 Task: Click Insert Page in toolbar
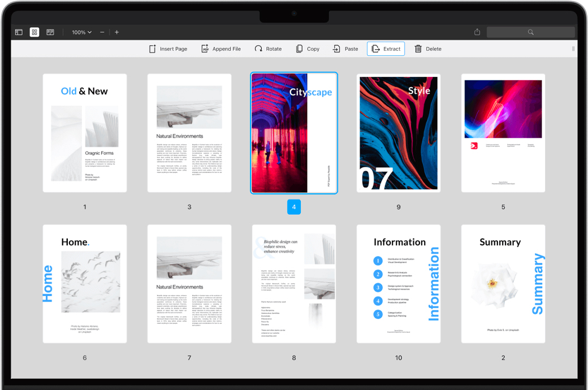(x=168, y=49)
